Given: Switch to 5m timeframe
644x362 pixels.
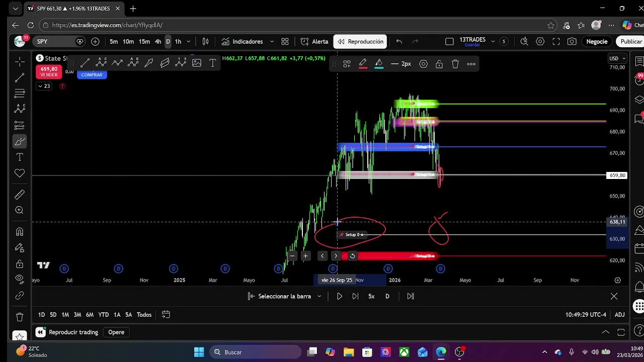Looking at the screenshot, I should 114,42.
